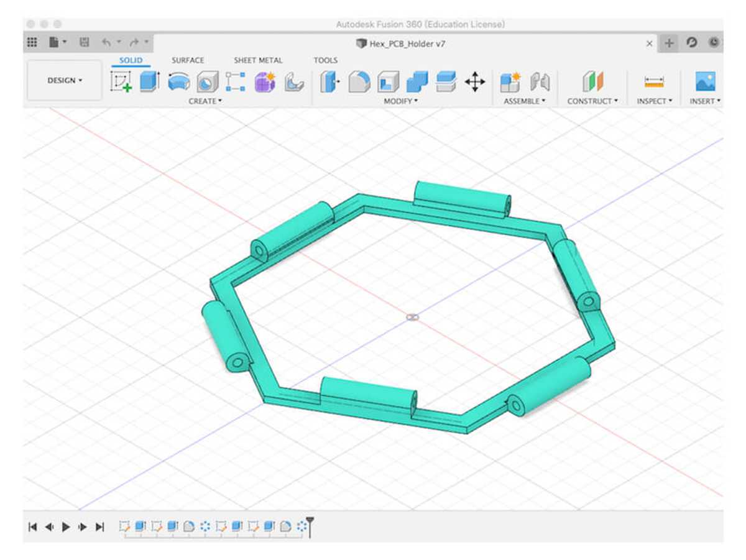Open the Sheet Metal tab

(259, 60)
